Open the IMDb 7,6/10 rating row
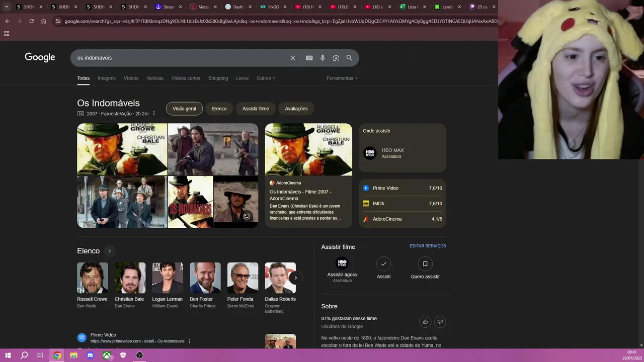 403,204
